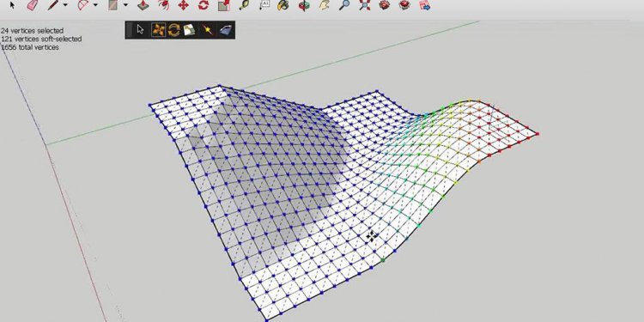Select the Rectangle shape tool
The image size is (644, 322).
click(x=113, y=5)
